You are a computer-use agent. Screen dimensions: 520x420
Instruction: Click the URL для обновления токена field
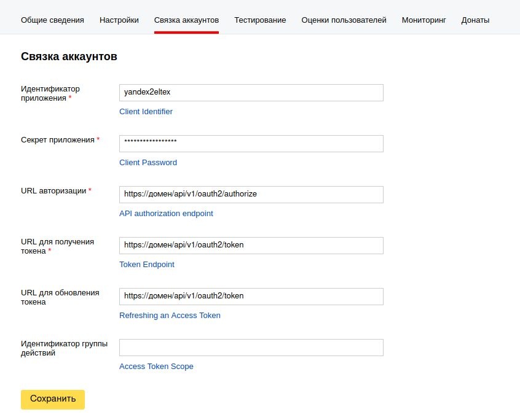[x=251, y=296]
